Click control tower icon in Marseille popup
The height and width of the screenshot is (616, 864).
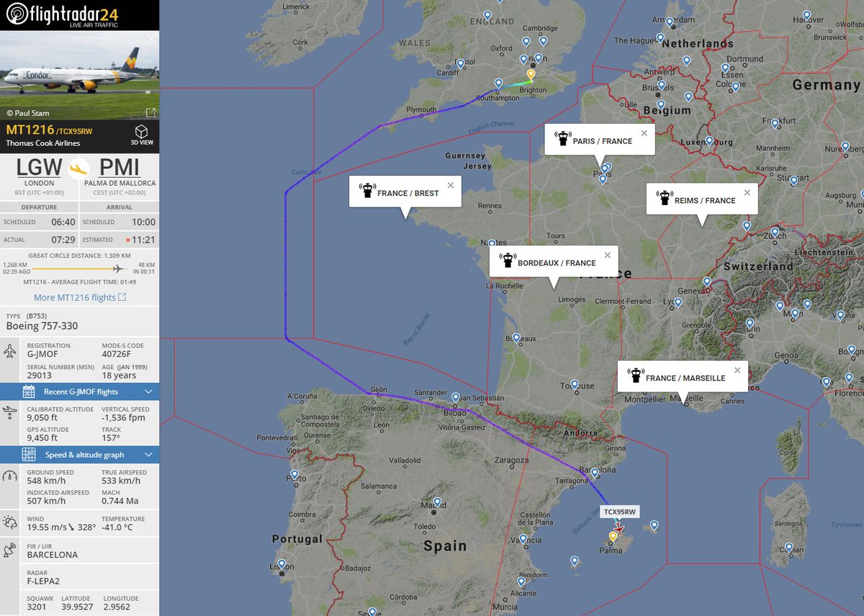[636, 376]
